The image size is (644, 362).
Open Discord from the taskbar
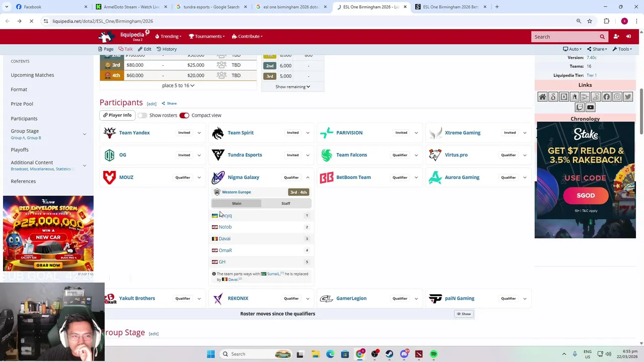[x=404, y=354]
